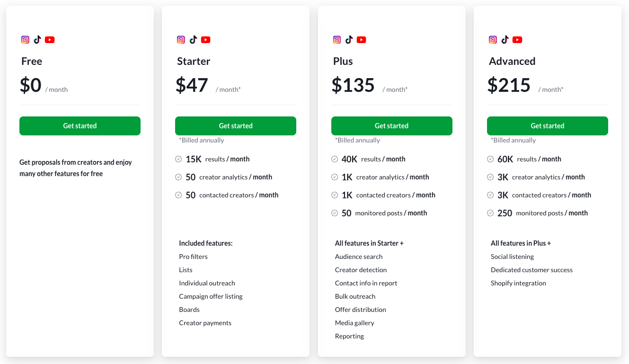
Task: Click the Instagram icon in Plus plan
Action: pyautogui.click(x=337, y=40)
